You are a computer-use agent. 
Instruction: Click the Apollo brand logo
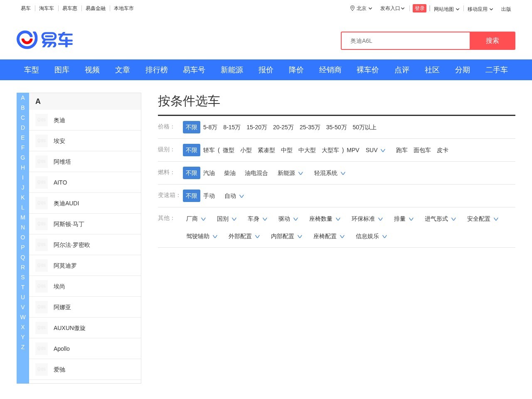point(41,348)
